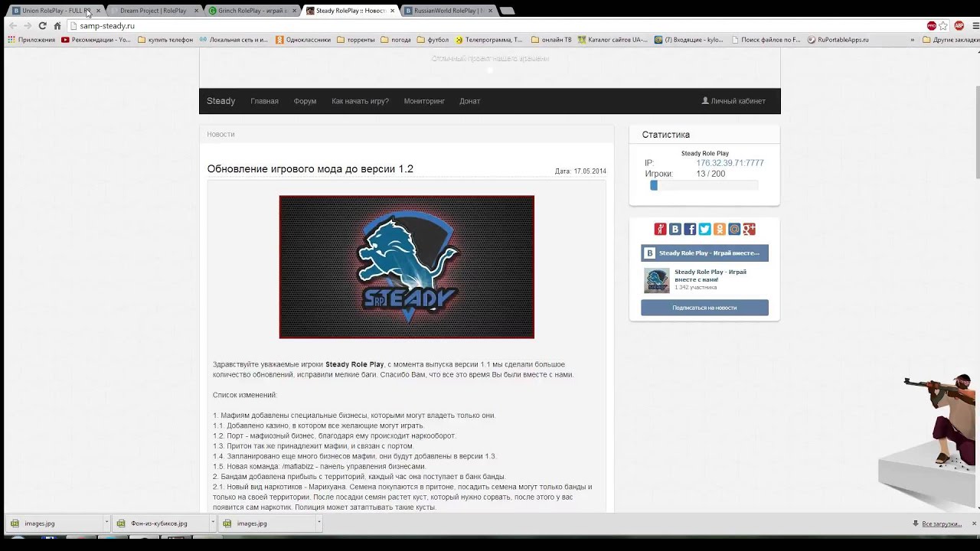The height and width of the screenshot is (551, 980).
Task: Click the Steady brand link
Action: (220, 101)
